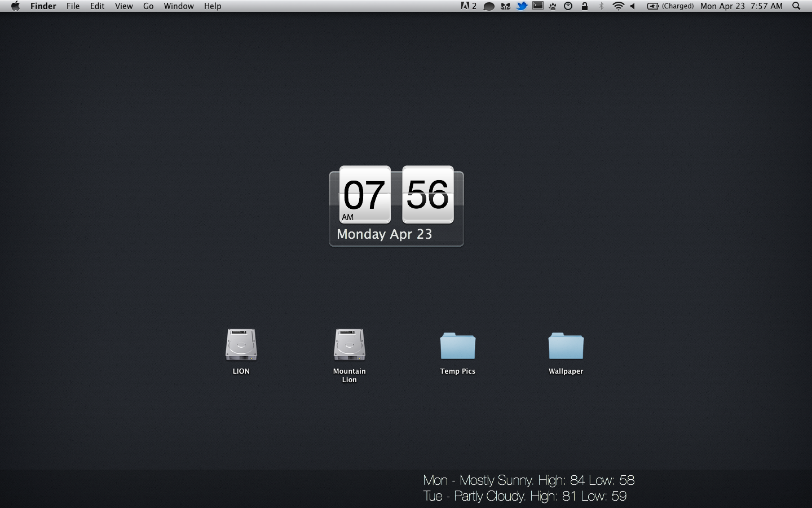Click the paw print menu bar icon
This screenshot has height=508, width=812.
553,6
